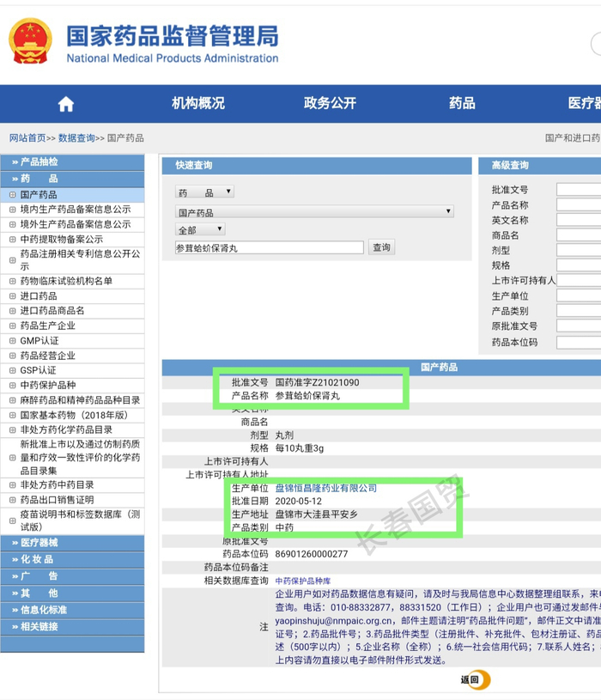Select 进口药品商品名 tree item
This screenshot has width=601, height=700.
[52, 311]
